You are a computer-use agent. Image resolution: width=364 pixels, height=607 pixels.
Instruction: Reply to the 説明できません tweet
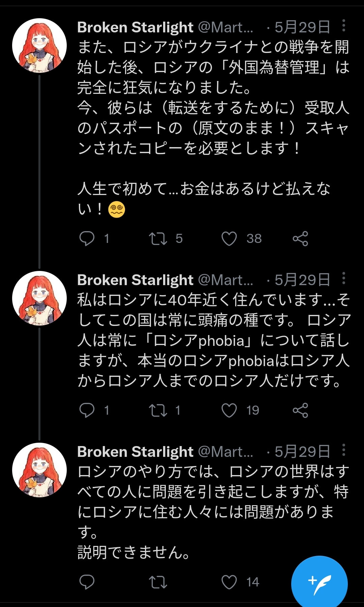point(87,582)
